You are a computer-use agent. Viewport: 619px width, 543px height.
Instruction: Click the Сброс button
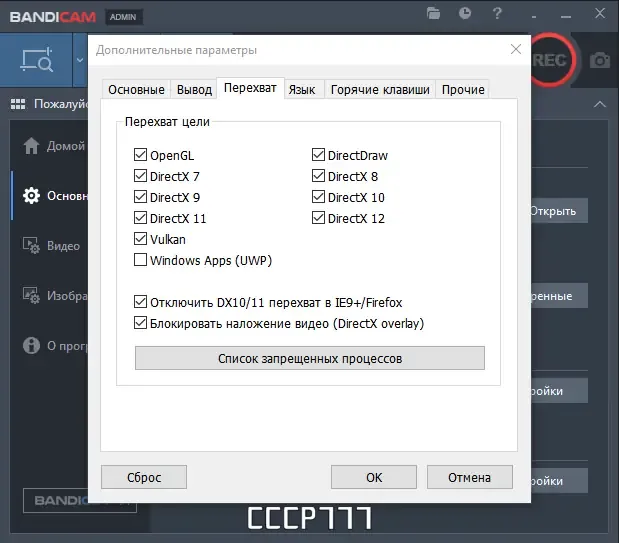[x=144, y=477]
